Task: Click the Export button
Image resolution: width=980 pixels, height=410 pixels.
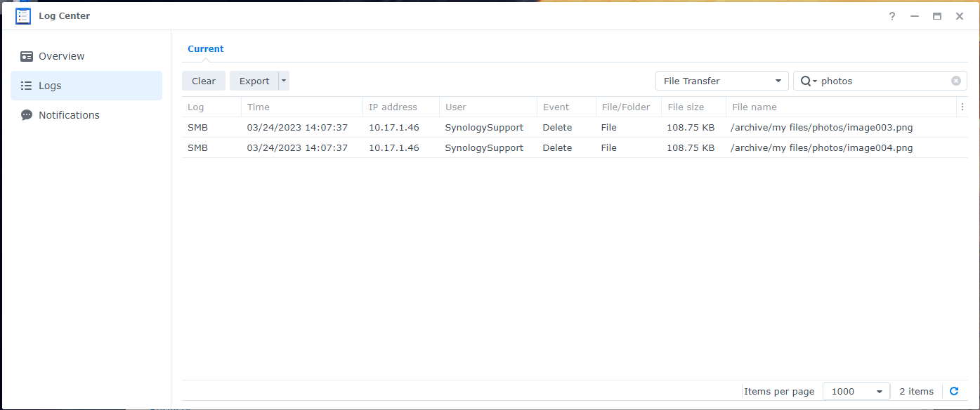Action: (x=254, y=81)
